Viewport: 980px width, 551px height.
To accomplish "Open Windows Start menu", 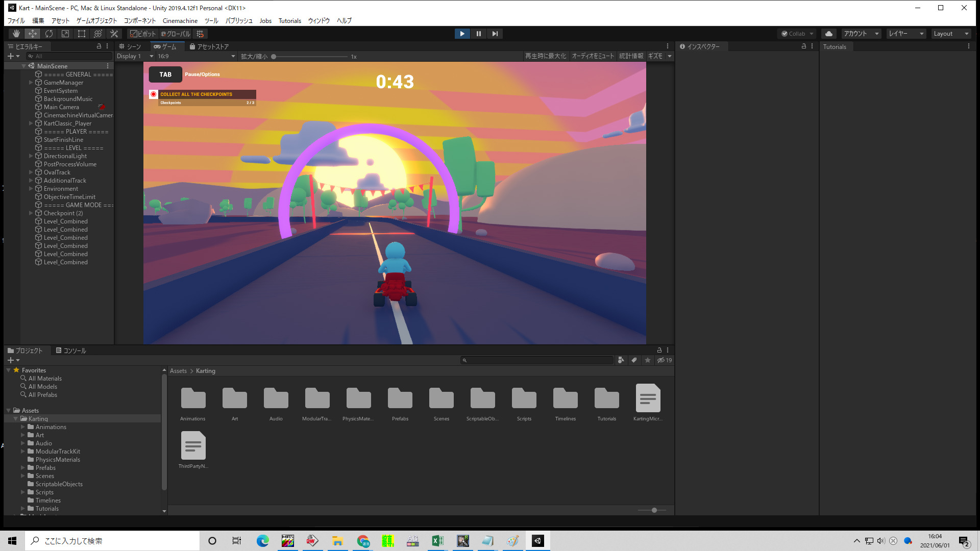I will tap(12, 541).
